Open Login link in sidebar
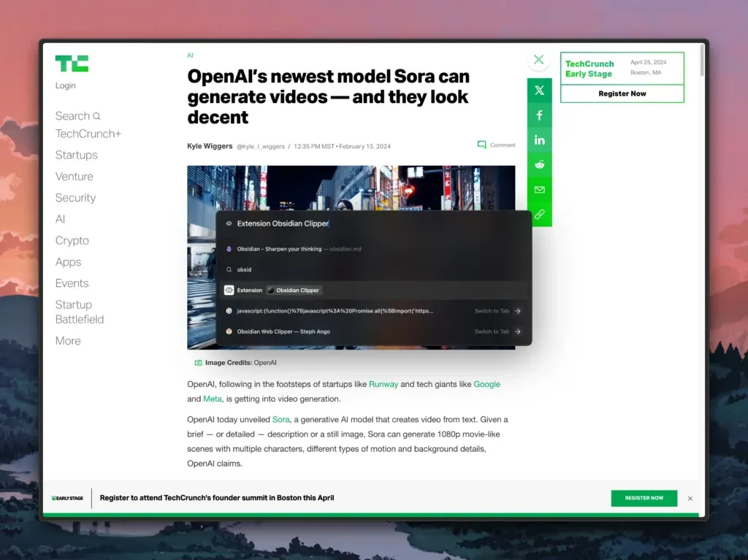This screenshot has width=748, height=560. coord(65,85)
